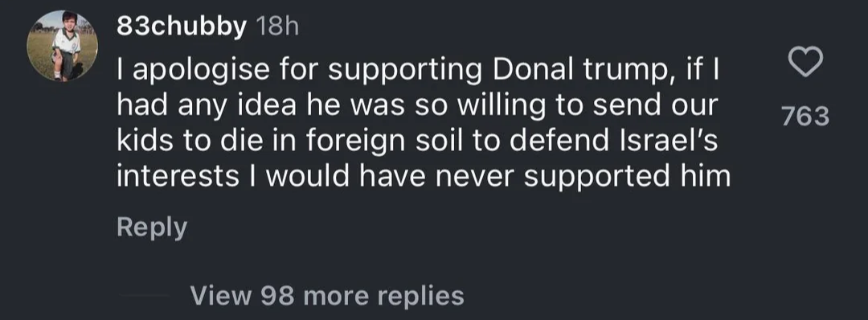
Task: Expand View 98 more replies
Action: click(x=326, y=296)
